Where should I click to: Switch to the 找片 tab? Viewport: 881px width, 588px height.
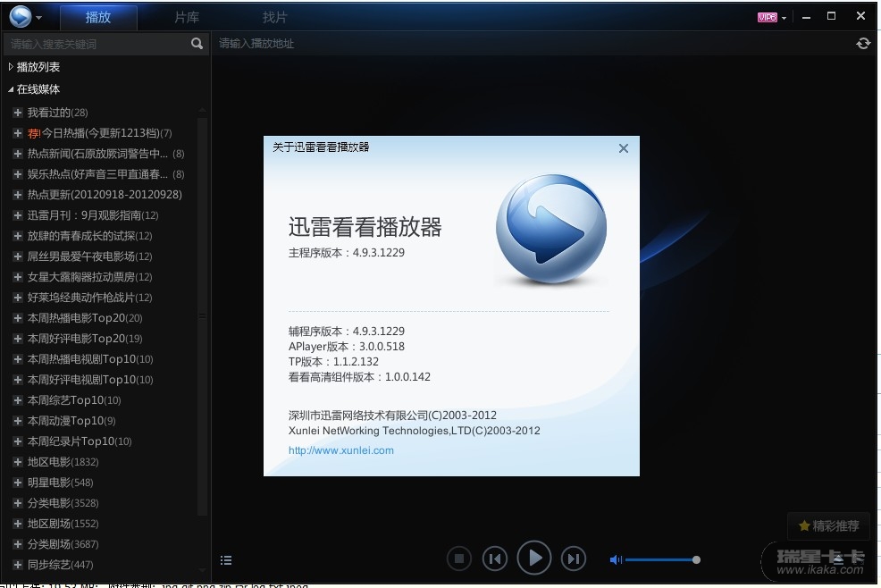tap(275, 17)
